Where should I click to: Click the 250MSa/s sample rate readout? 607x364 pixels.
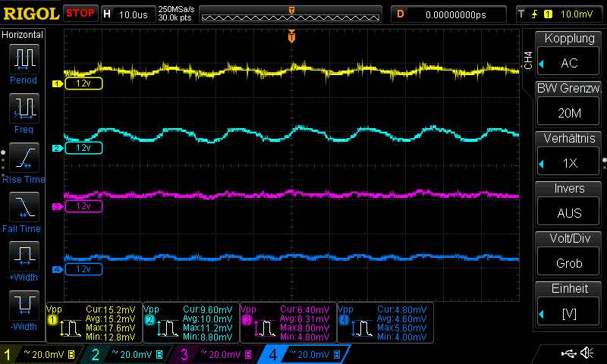tap(176, 9)
